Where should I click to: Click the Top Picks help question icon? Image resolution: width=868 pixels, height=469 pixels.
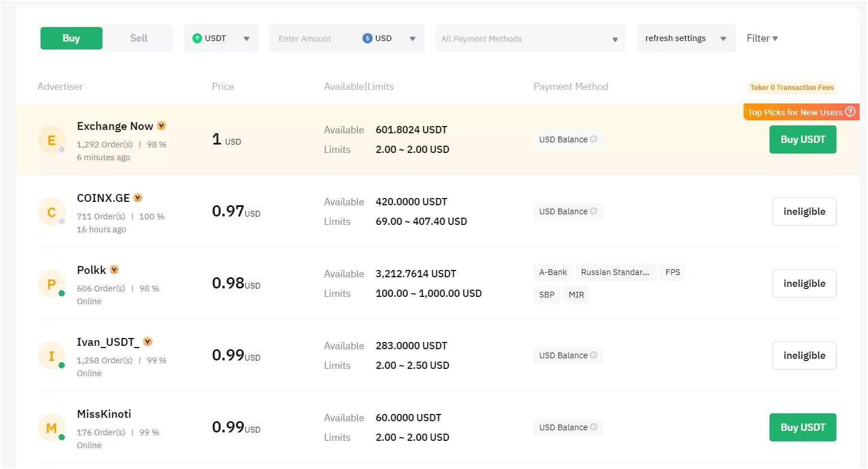(851, 111)
